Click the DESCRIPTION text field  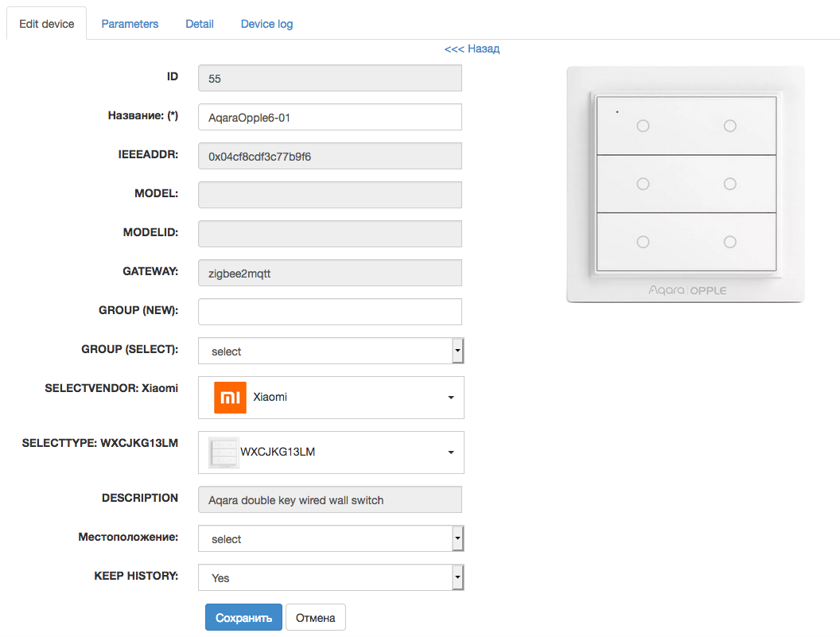coord(329,499)
